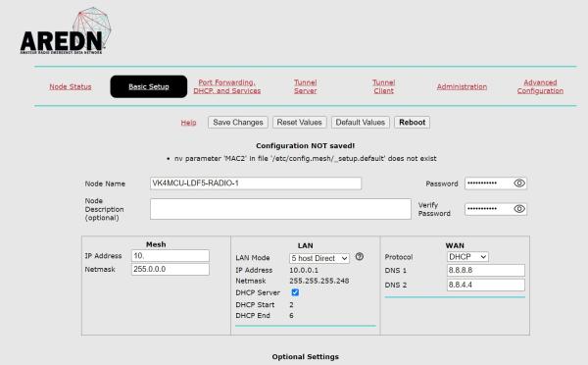Viewport: 588px width, 365px height.
Task: Open the WAN Protocol dropdown
Action: pyautogui.click(x=467, y=257)
